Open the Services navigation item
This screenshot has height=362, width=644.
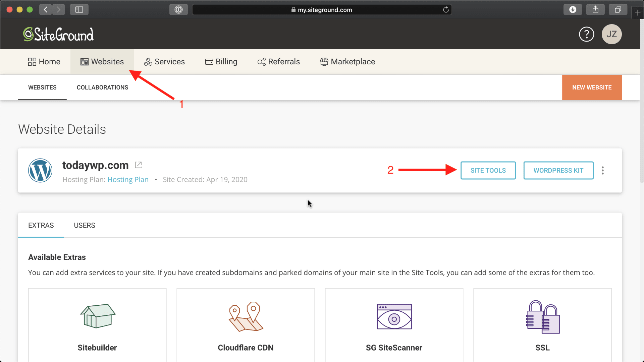(x=164, y=62)
